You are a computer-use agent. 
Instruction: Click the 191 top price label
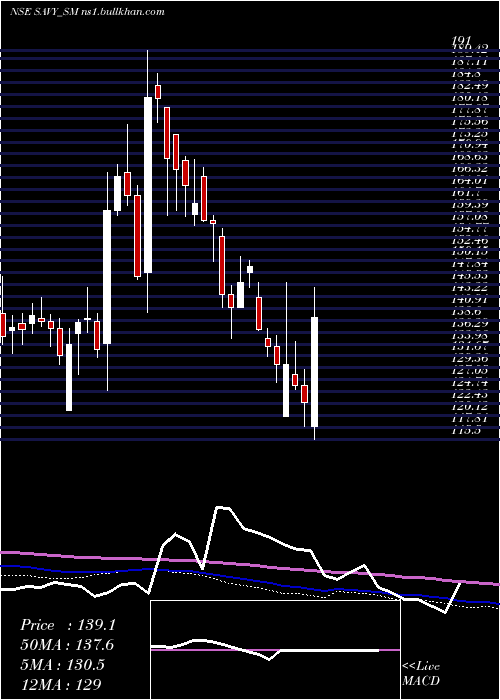coord(462,42)
